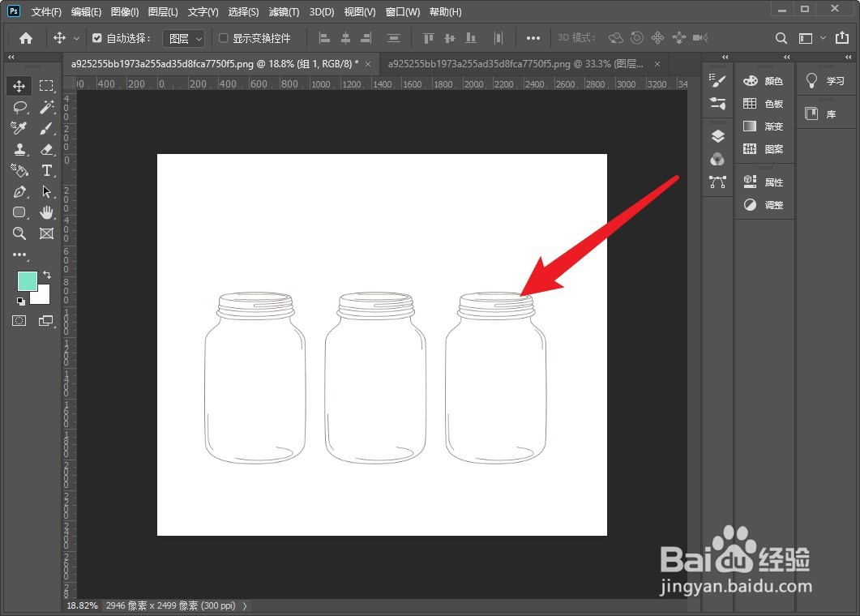Open the Brush Settings panel icon
Image resolution: width=860 pixels, height=616 pixels.
(717, 103)
